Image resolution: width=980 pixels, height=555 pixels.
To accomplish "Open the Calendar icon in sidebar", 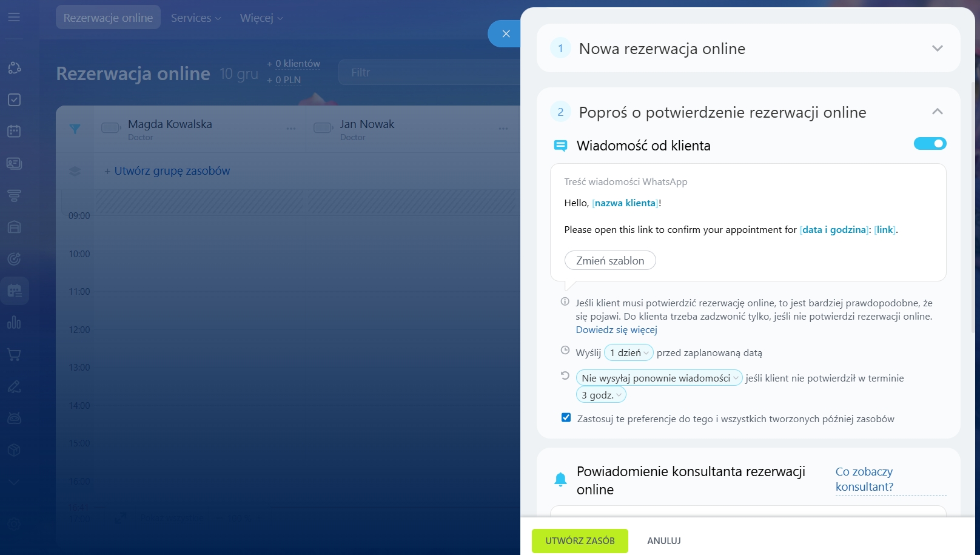I will tap(14, 131).
